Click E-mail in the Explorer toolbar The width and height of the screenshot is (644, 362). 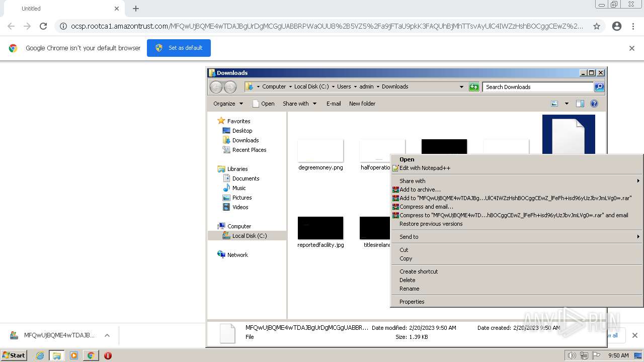click(x=334, y=104)
